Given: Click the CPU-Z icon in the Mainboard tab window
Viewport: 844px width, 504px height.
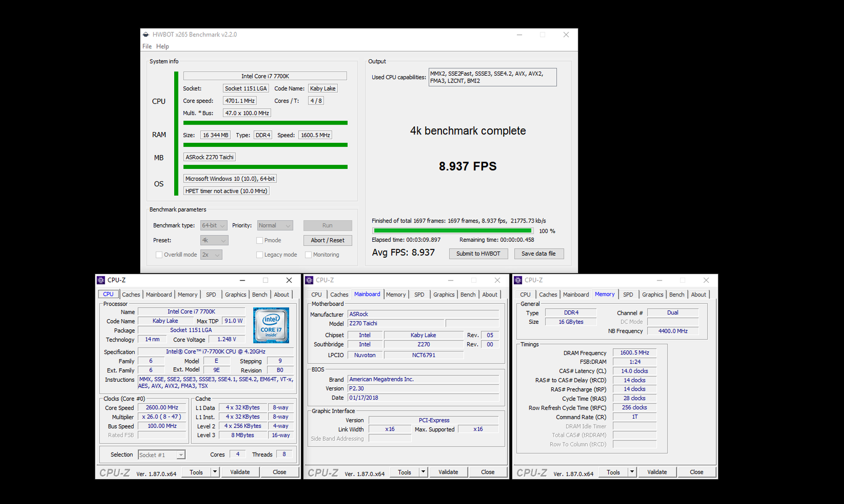Looking at the screenshot, I should coord(309,280).
